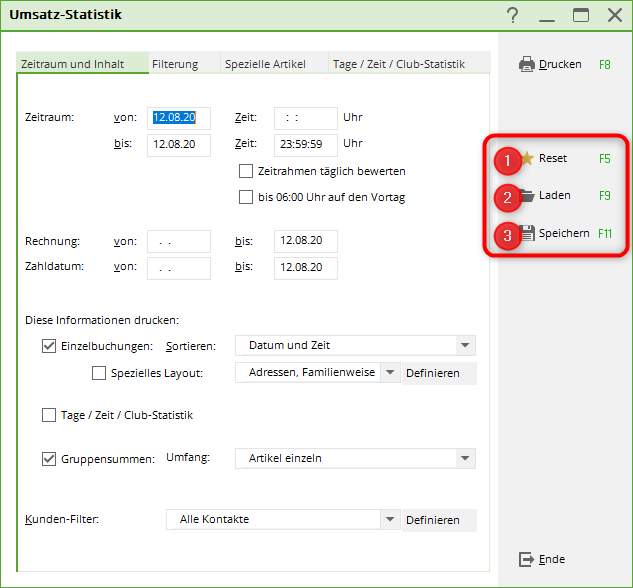The height and width of the screenshot is (588, 633).
Task: Uncheck the Gruppensummen checkbox
Action: click(49, 459)
